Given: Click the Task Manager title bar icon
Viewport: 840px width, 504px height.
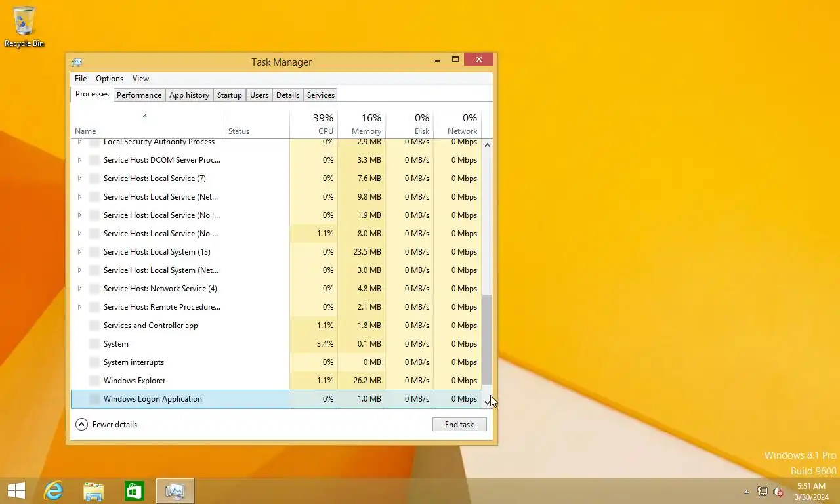Looking at the screenshot, I should click(77, 62).
